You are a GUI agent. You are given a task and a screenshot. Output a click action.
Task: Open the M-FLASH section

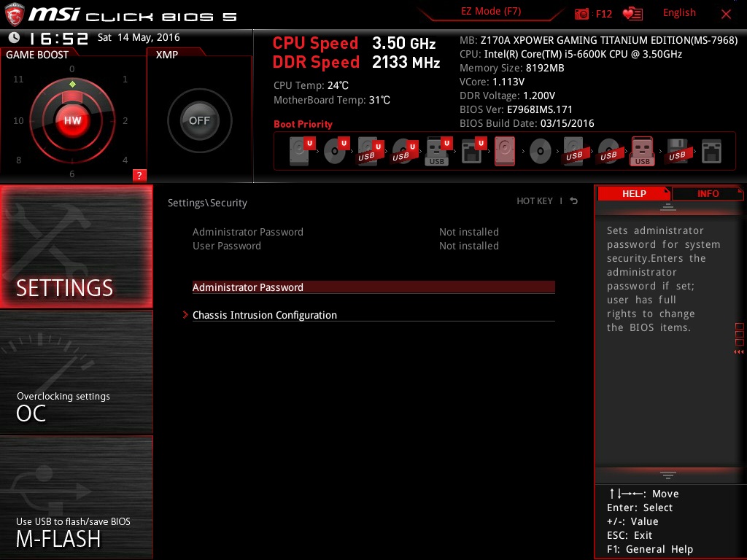[x=76, y=497]
